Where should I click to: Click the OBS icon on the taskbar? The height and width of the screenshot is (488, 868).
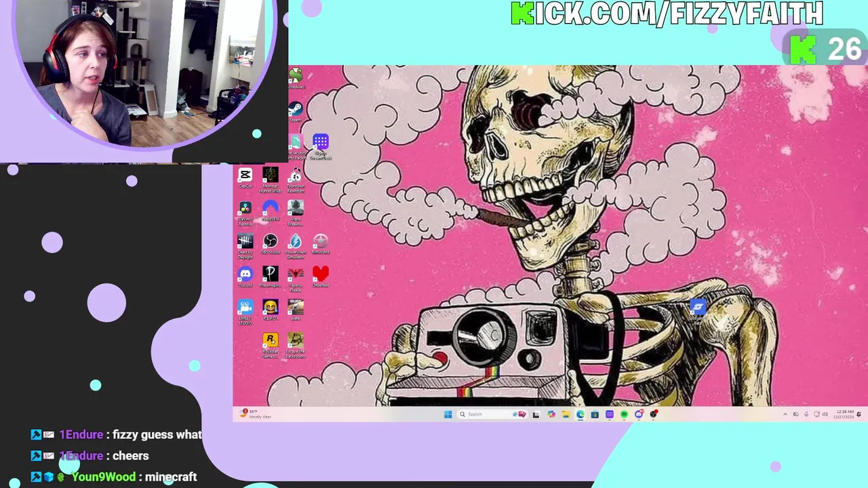point(654,414)
